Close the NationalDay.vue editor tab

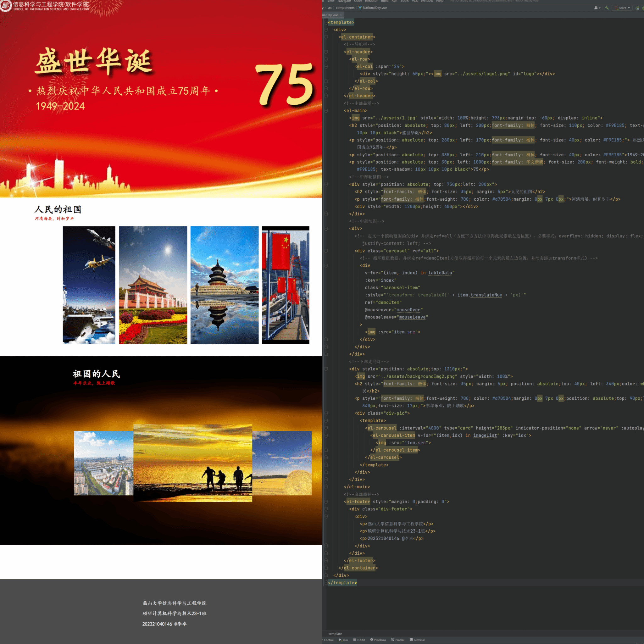point(340,15)
